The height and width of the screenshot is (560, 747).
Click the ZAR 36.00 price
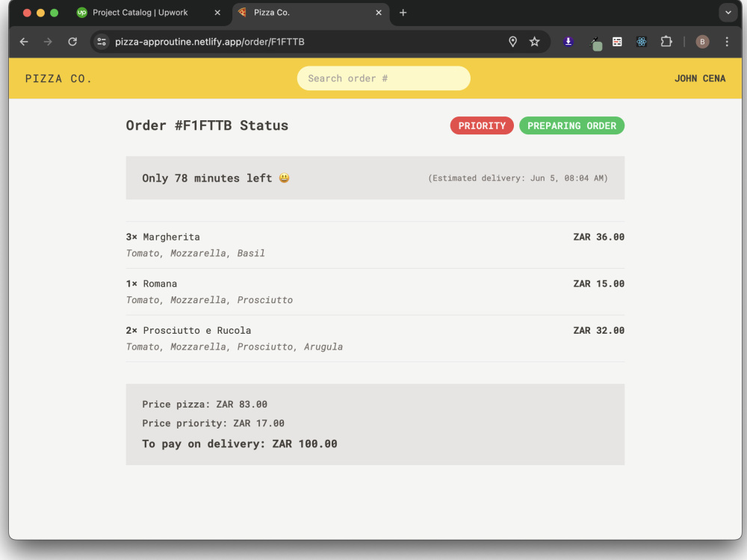pyautogui.click(x=599, y=237)
